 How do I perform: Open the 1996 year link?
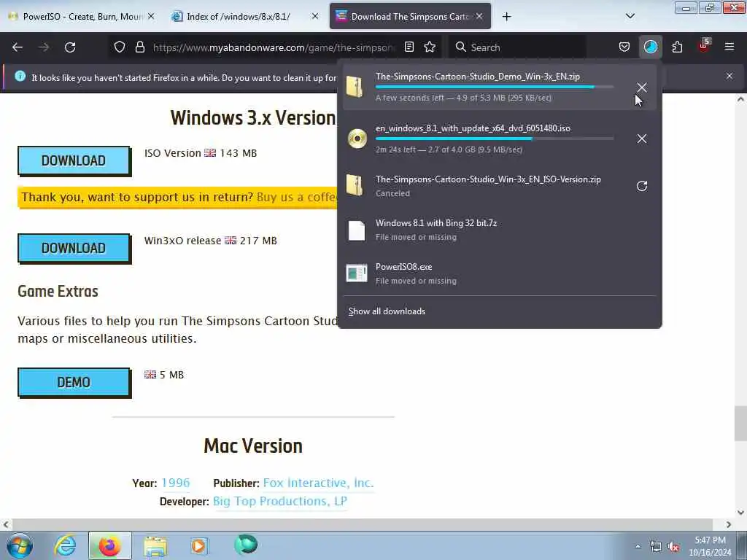pos(175,483)
